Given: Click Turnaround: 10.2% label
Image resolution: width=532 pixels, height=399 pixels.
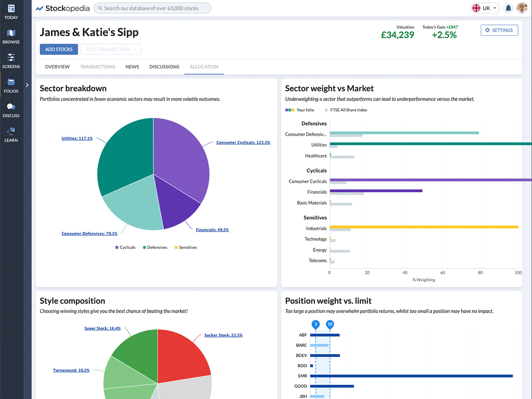Looking at the screenshot, I should click(71, 370).
